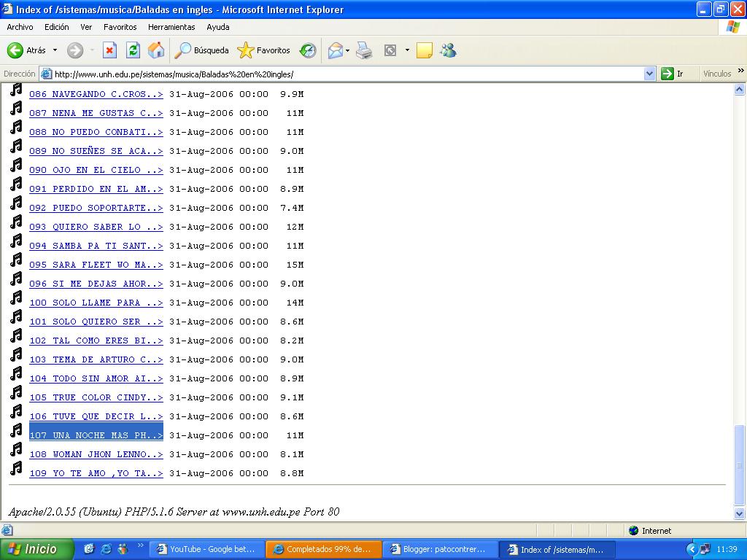Click the Forward arrow in the toolbar
The width and height of the screenshot is (747, 560).
pos(75,50)
